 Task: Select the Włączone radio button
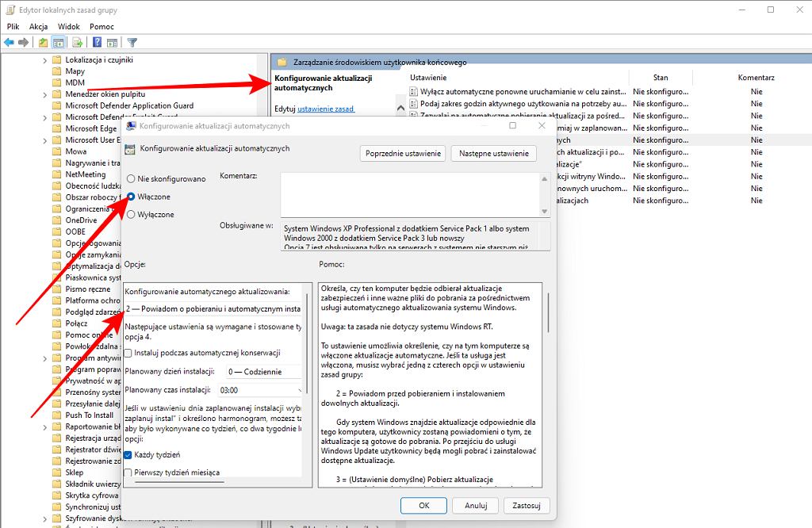131,197
